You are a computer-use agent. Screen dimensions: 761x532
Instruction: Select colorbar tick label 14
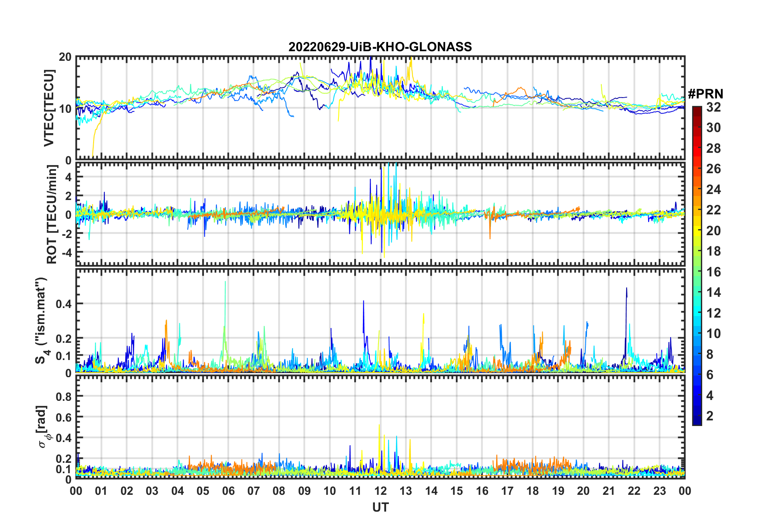tap(713, 292)
